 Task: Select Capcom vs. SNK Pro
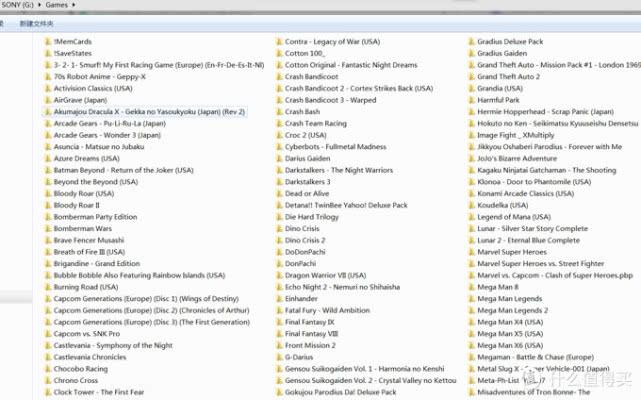(x=87, y=334)
